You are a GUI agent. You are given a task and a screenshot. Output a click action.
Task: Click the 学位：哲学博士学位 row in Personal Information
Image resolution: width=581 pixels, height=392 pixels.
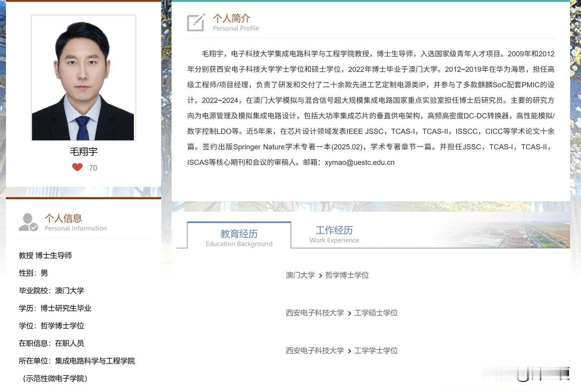pyautogui.click(x=51, y=326)
